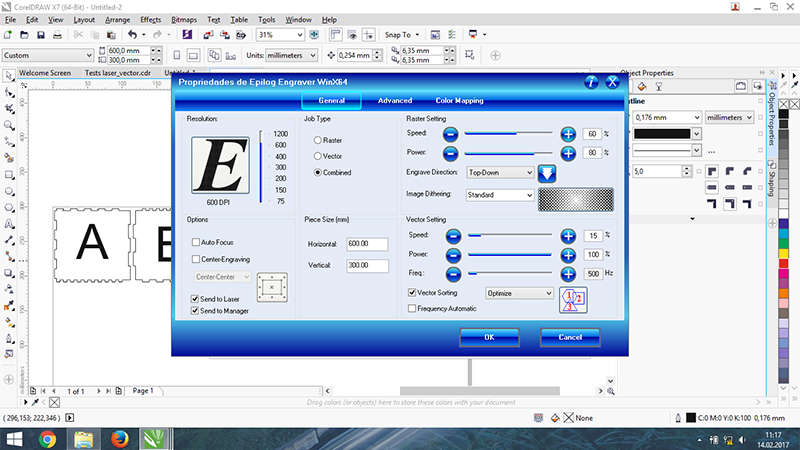Toggle the Send to Laser checkbox
Image resolution: width=800 pixels, height=450 pixels.
[194, 298]
